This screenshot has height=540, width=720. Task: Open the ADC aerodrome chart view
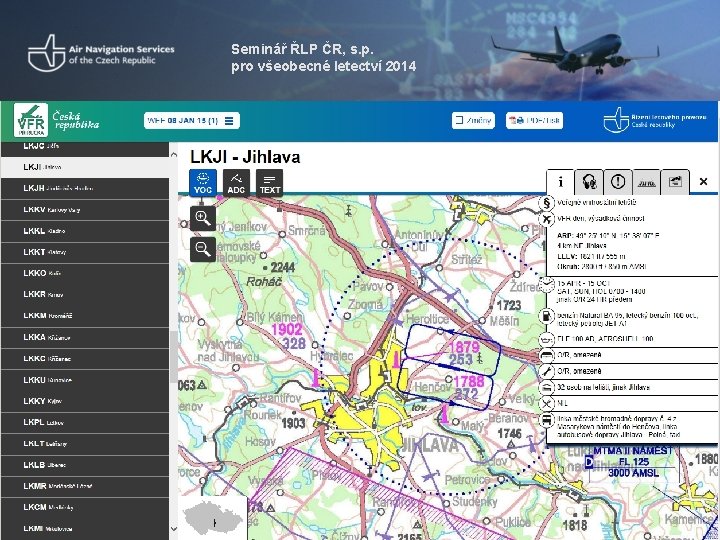[x=236, y=183]
